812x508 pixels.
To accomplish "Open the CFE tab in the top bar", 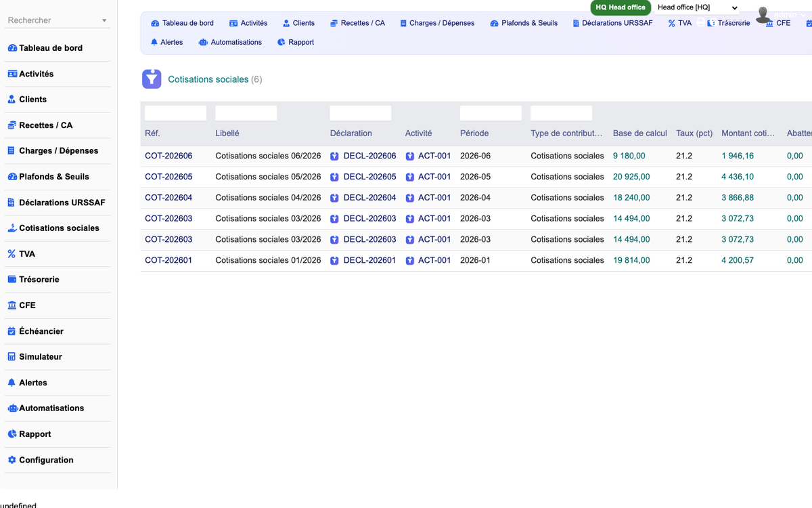I will click(x=777, y=23).
